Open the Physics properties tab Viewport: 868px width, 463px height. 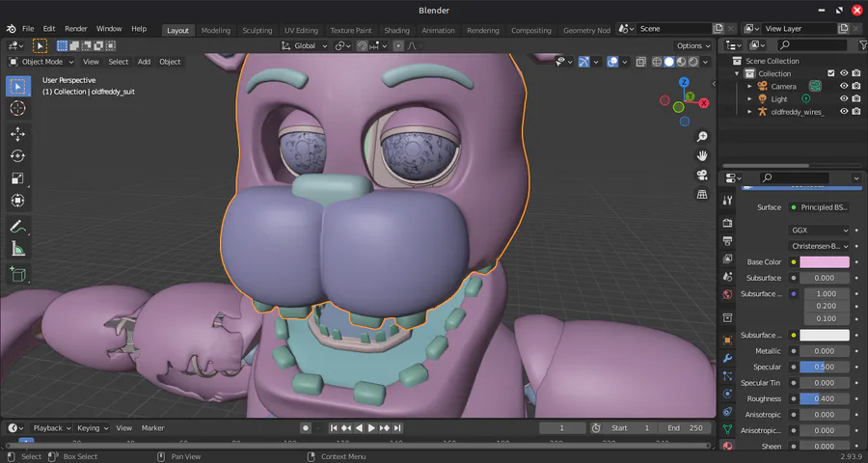727,394
